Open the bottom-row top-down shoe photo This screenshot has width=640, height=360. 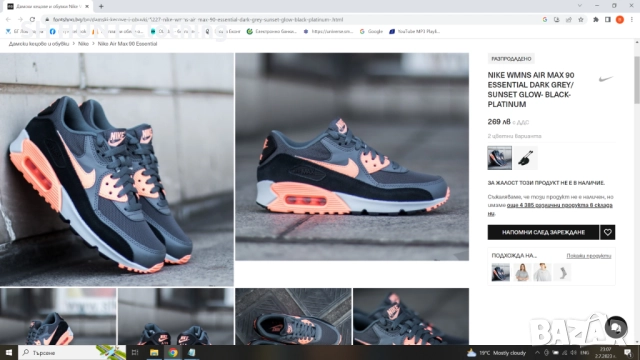[x=293, y=316]
